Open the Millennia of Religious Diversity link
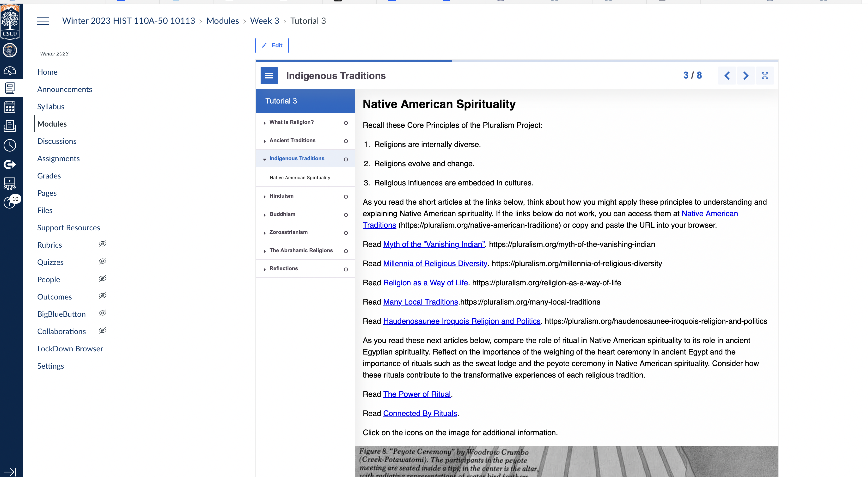Screen dimensions: 868x477 (x=435, y=263)
